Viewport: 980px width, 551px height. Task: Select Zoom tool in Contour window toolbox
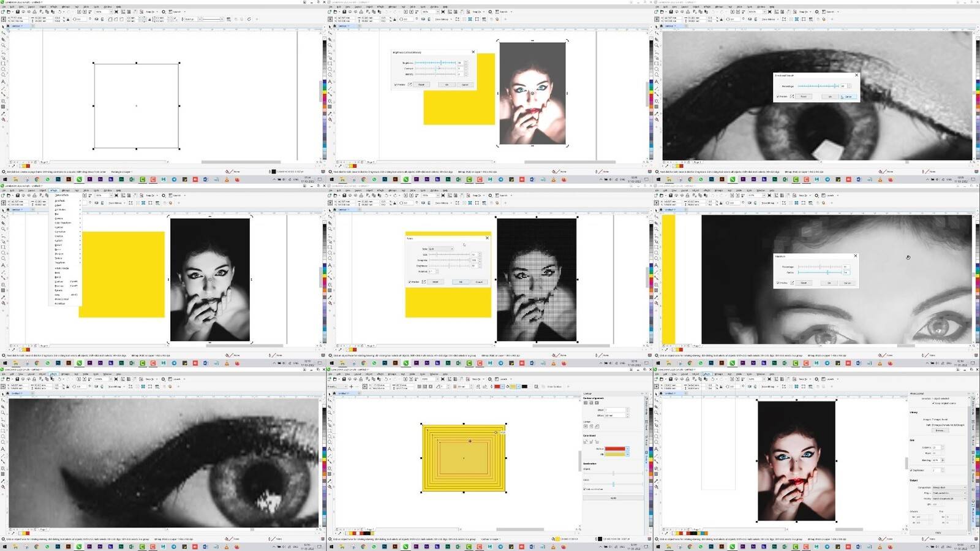point(330,412)
